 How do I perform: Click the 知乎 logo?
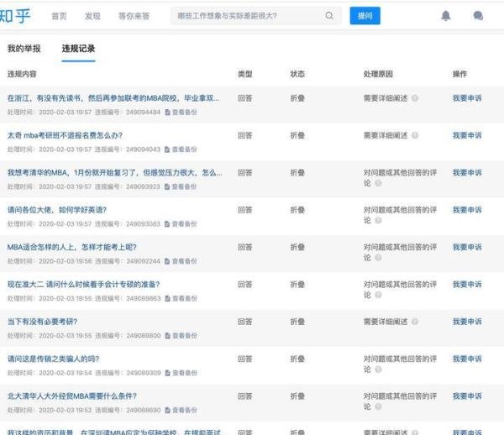(x=14, y=15)
